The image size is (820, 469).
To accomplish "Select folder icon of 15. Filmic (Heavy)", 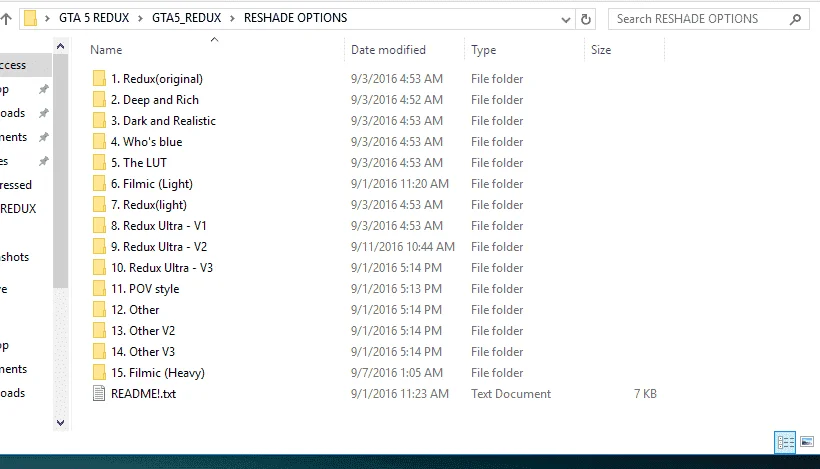I will 99,372.
